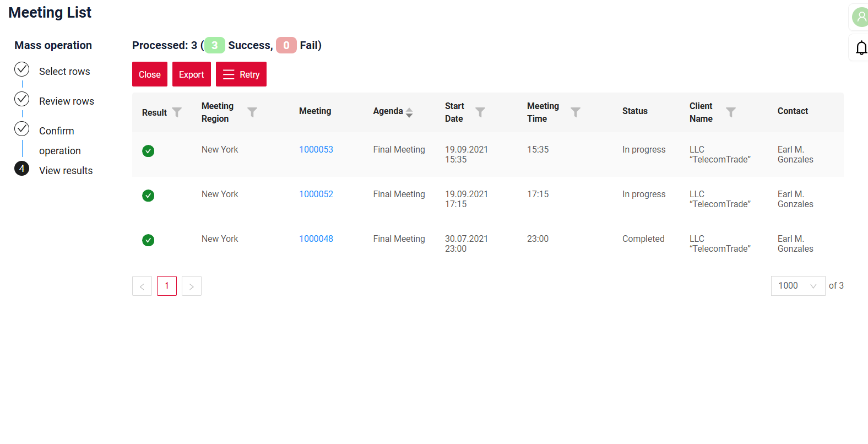Open meeting link 1000052
Screen dimensions: 868x444
point(316,194)
